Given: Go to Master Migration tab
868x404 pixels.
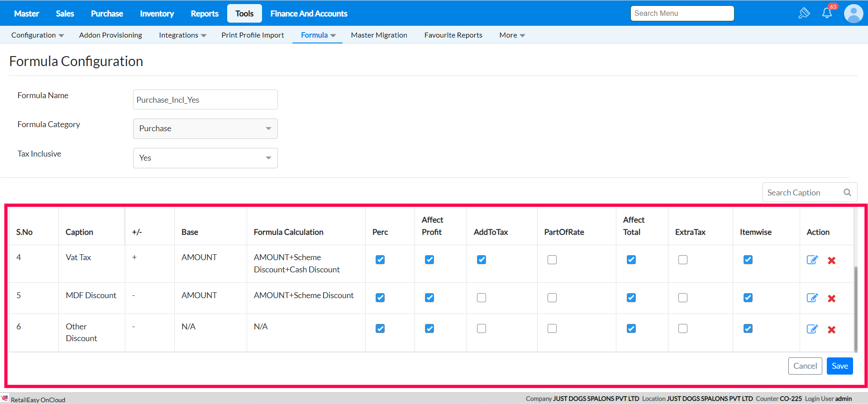Looking at the screenshot, I should [x=379, y=35].
